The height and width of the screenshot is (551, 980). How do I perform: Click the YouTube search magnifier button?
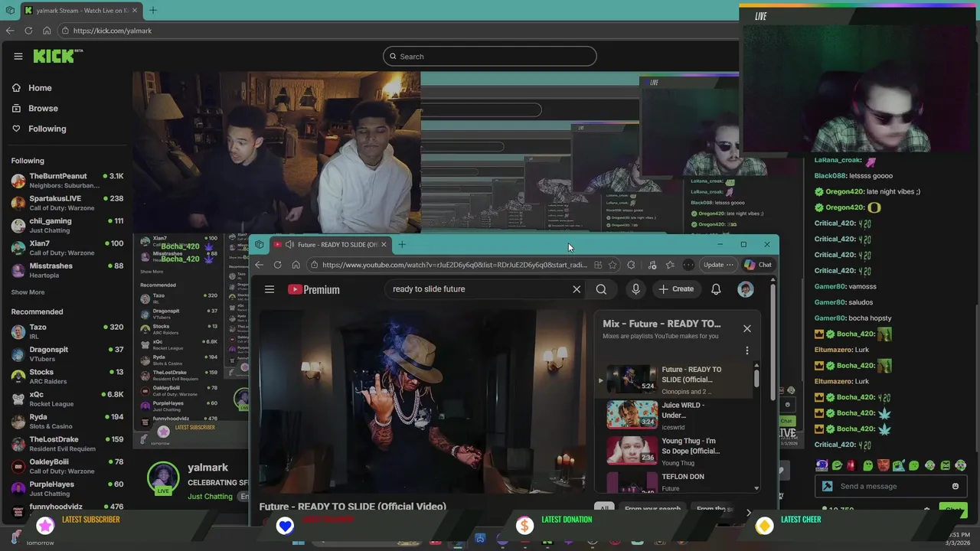[x=601, y=289]
